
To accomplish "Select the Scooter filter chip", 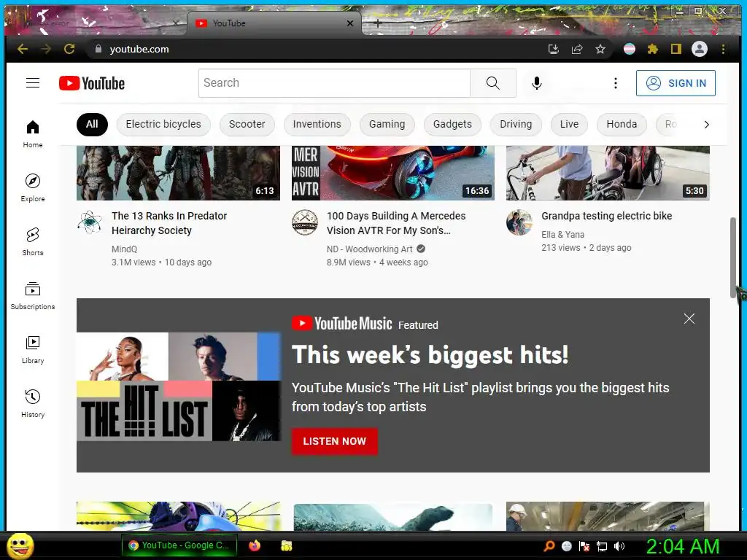I will click(247, 124).
